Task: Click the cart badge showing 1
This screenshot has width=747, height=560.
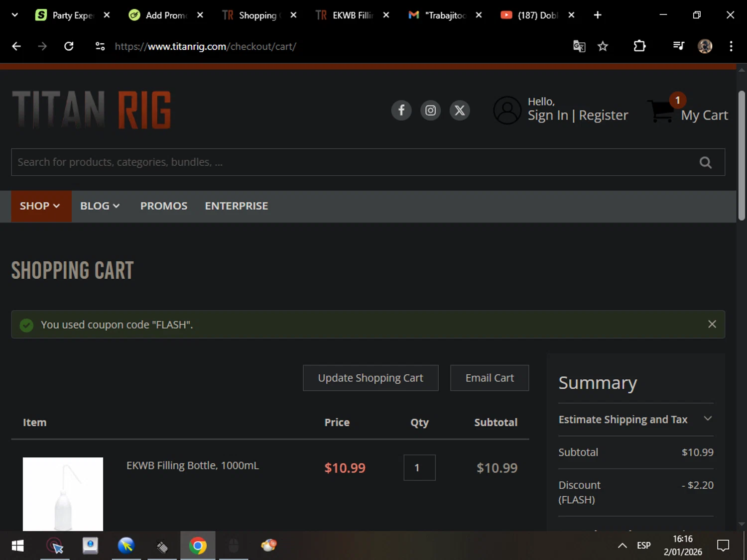Action: coord(677,100)
